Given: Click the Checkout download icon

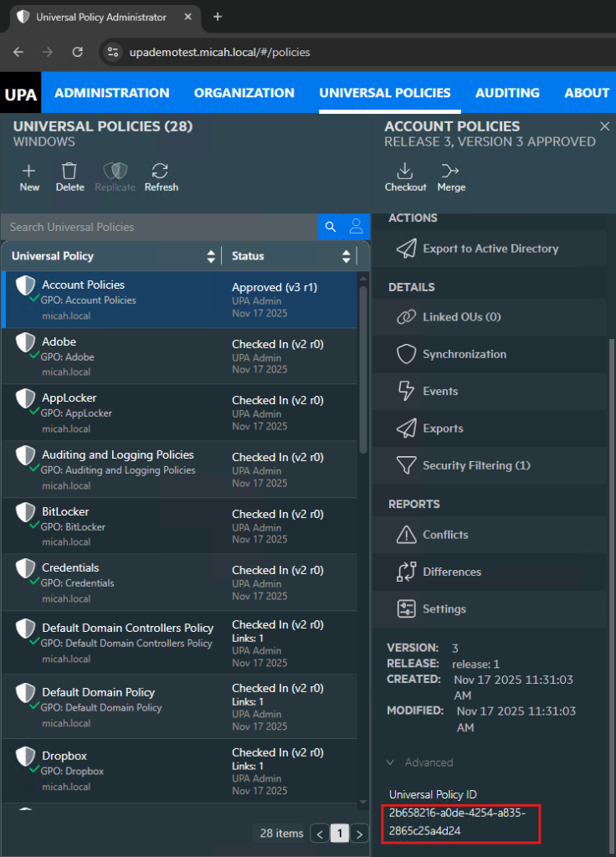Looking at the screenshot, I should tap(405, 172).
